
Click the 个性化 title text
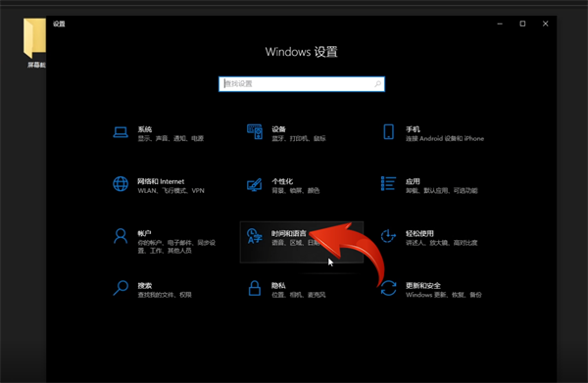click(x=282, y=181)
